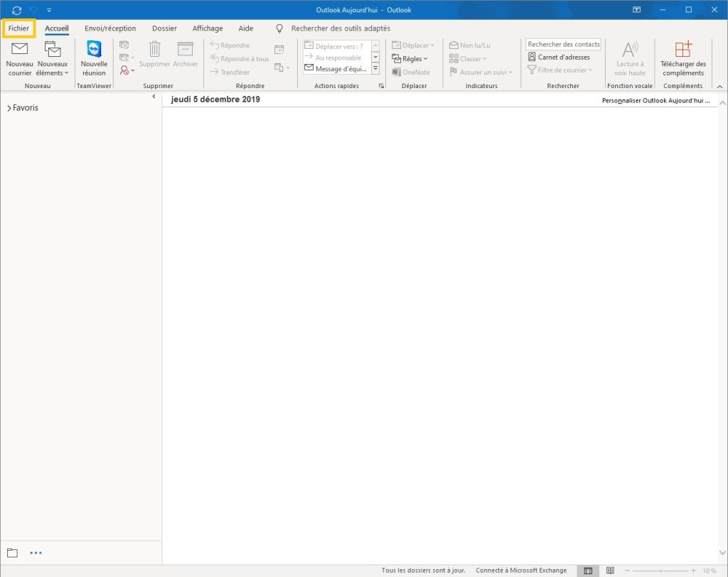Viewport: 728px width, 577px height.
Task: Click Lecture à voix haute
Action: tap(630, 59)
